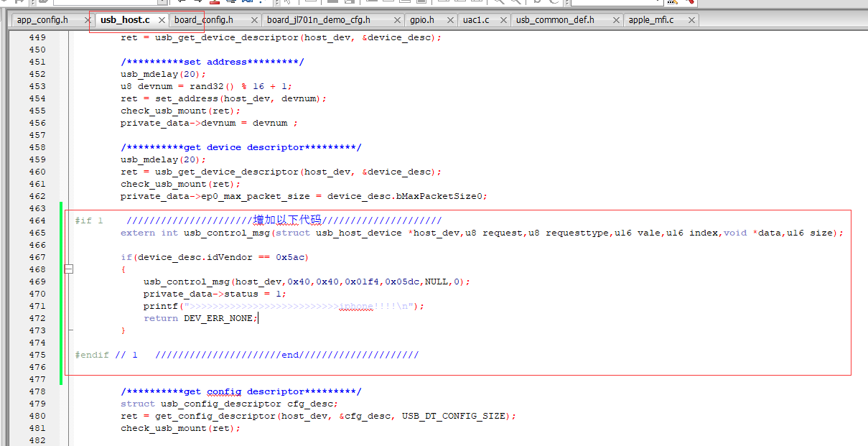Open the gpio.h tab

pos(422,20)
